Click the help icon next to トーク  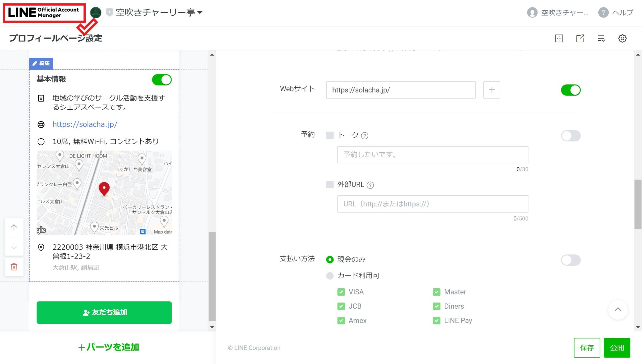click(364, 136)
